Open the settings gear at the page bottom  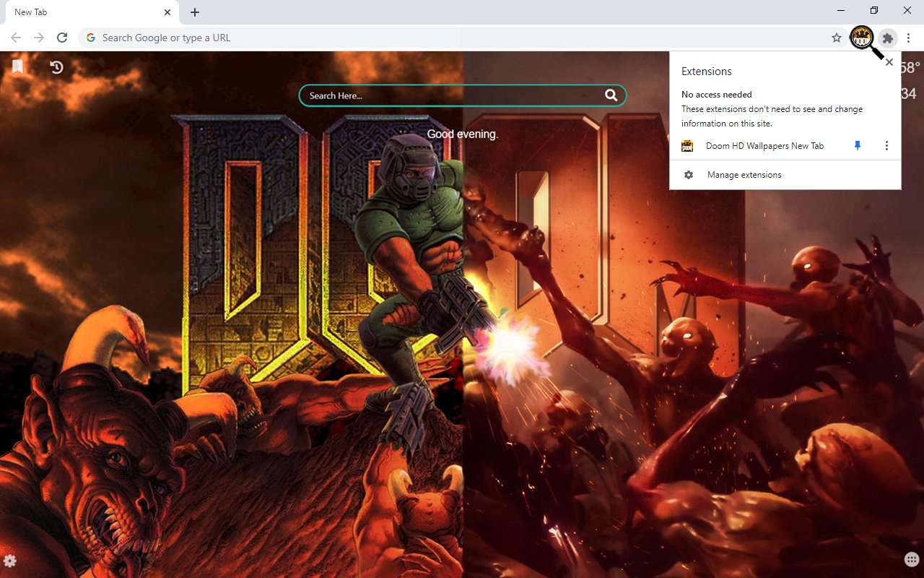[x=10, y=561]
